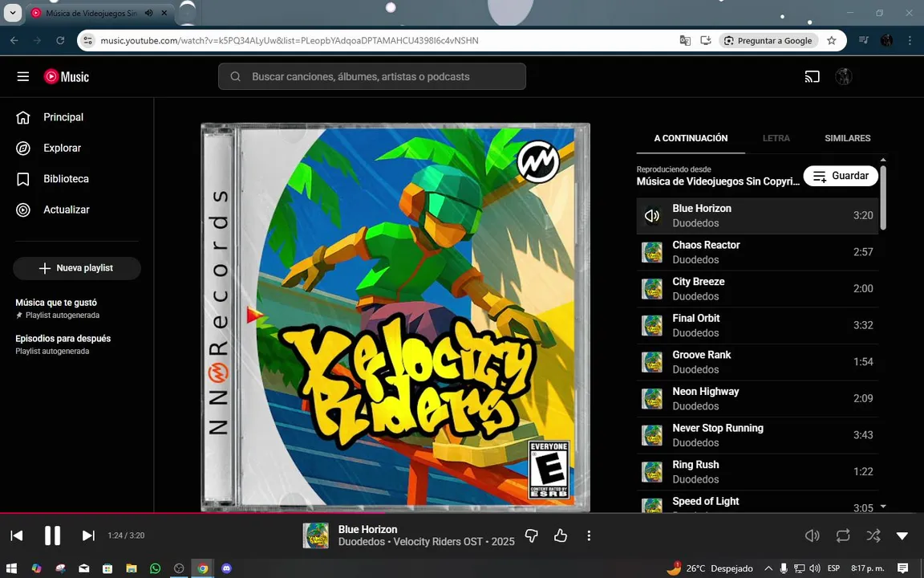Image resolution: width=924 pixels, height=578 pixels.
Task: Open Duodedos artist link in player bar
Action: click(361, 541)
